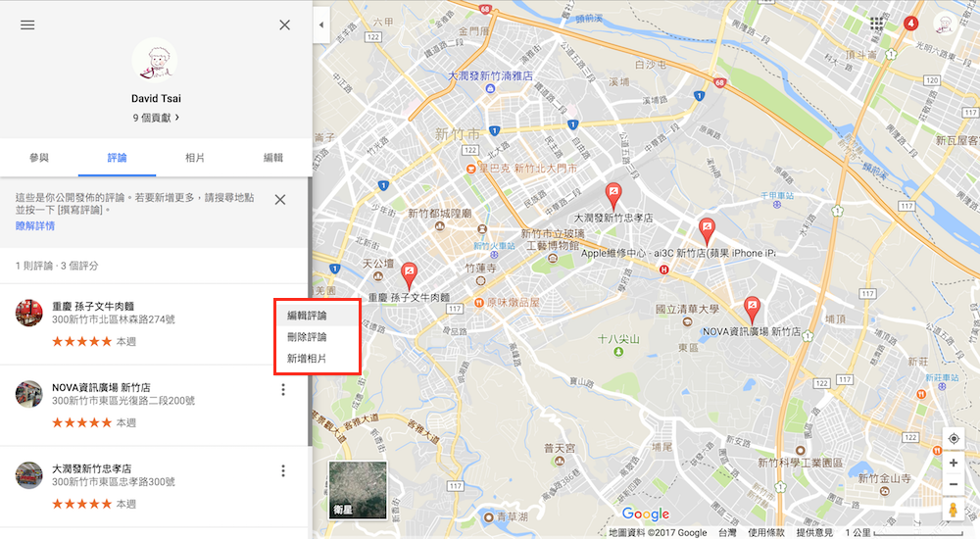This screenshot has height=539, width=980.
Task: Click the red map pin at 重慶 孫子文牛肉麵
Action: 409,275
